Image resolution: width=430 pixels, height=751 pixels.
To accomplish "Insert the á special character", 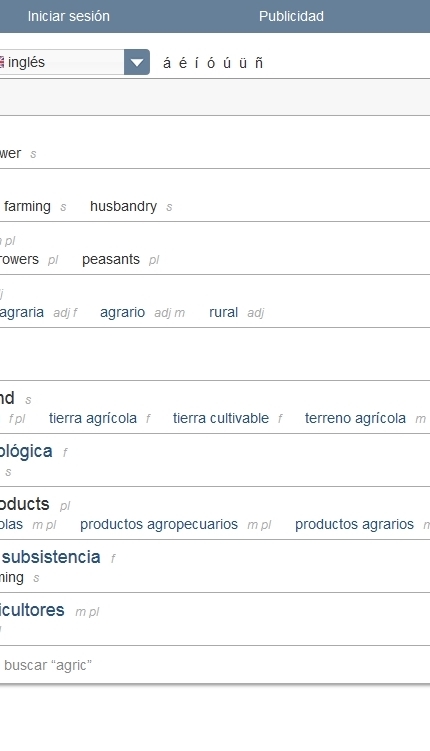I will click(167, 63).
